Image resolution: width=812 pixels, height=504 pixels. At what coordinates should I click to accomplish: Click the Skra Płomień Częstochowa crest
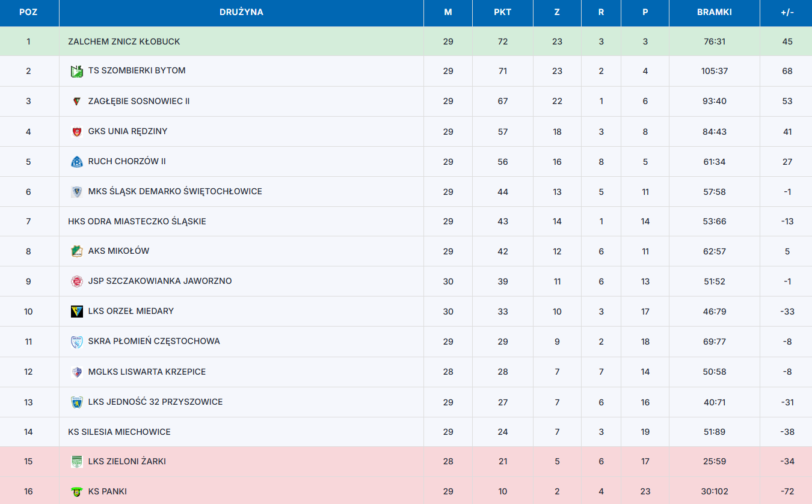(x=76, y=341)
